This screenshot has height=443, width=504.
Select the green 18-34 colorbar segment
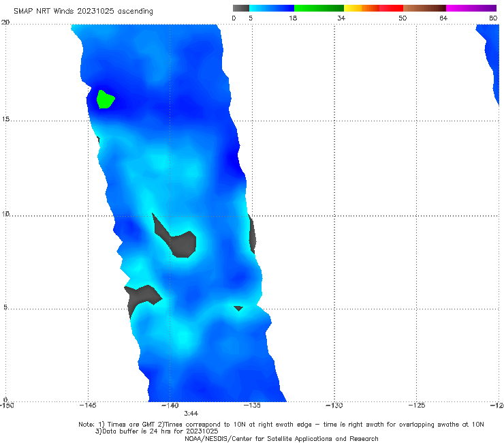[319, 8]
